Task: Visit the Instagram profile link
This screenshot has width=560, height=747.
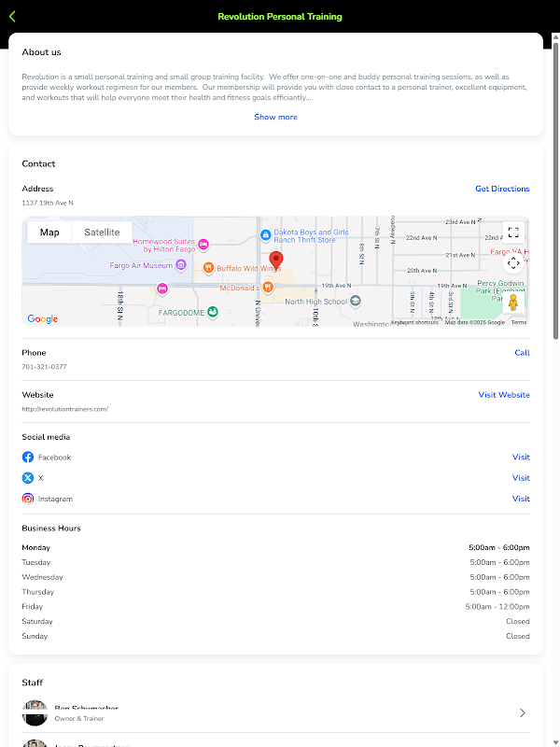Action: click(x=521, y=499)
